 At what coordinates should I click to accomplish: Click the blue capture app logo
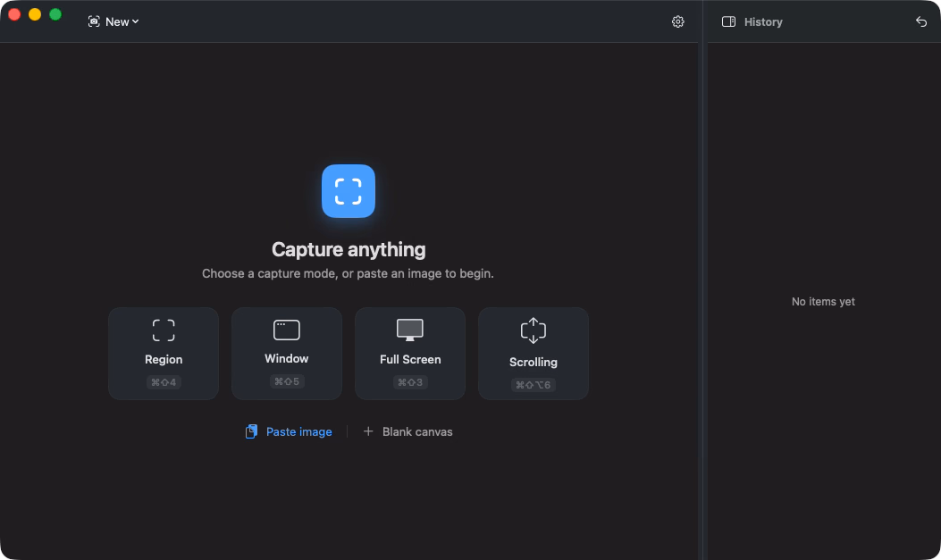(349, 191)
